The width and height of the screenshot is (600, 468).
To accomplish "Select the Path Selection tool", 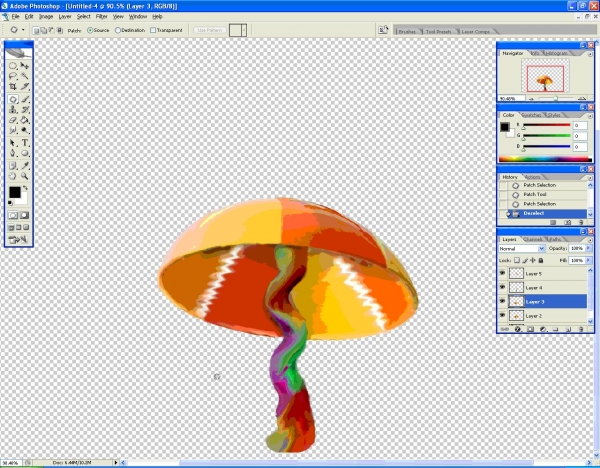I will tap(13, 143).
